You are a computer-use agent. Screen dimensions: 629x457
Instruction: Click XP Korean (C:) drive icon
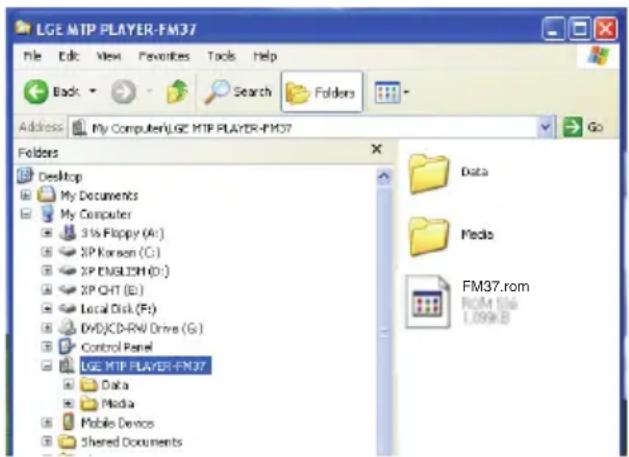[67, 252]
